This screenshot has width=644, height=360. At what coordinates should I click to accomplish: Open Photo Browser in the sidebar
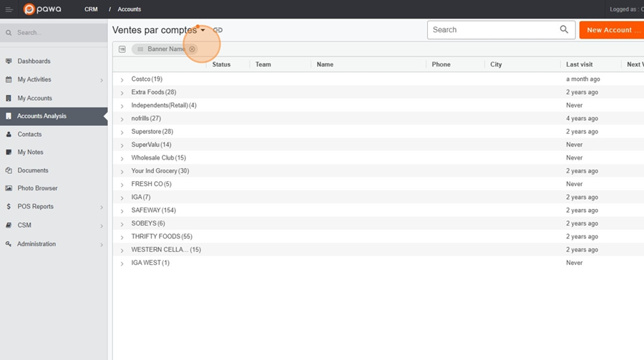[x=37, y=188]
